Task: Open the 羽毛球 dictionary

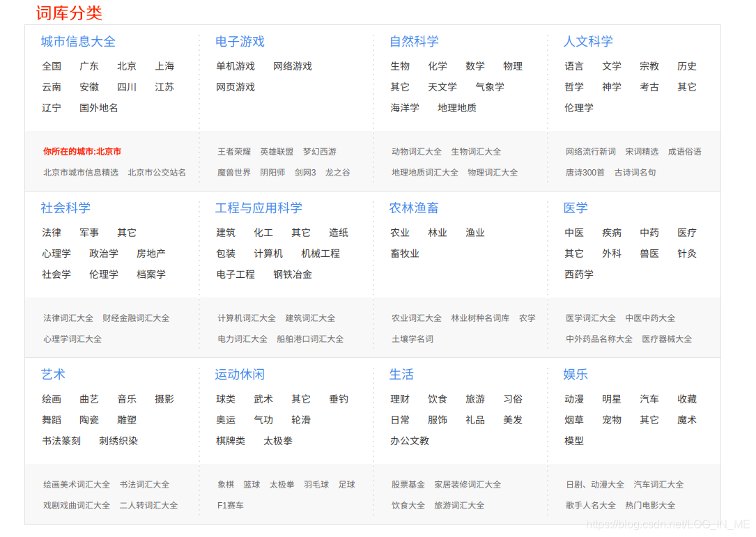Action: (x=316, y=485)
